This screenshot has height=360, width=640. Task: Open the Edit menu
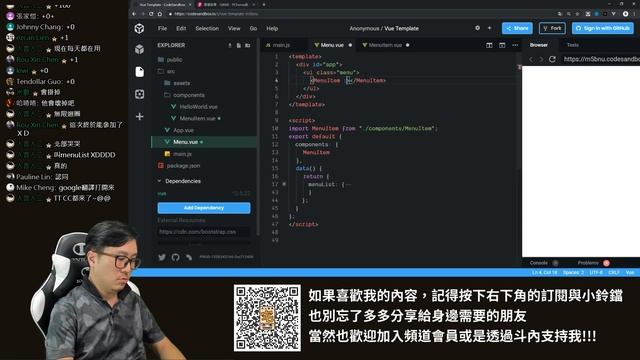tap(181, 29)
